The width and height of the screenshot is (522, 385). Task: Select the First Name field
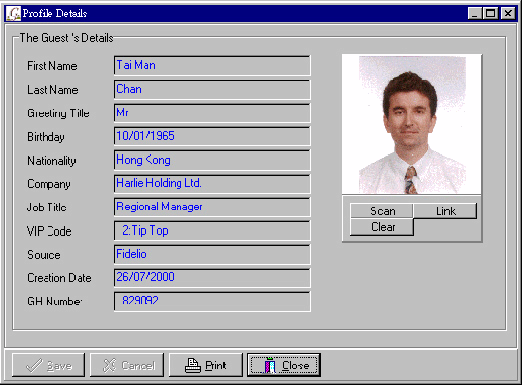(212, 65)
